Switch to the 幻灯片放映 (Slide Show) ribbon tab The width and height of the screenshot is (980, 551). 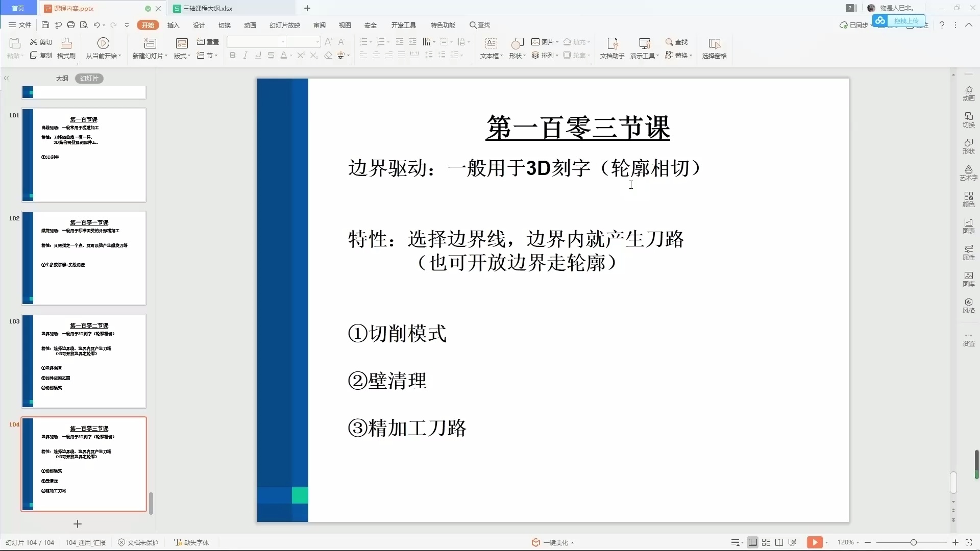tap(284, 25)
